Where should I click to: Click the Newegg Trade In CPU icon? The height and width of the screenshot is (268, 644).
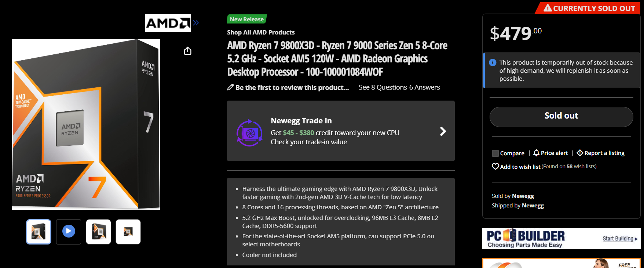(x=250, y=133)
